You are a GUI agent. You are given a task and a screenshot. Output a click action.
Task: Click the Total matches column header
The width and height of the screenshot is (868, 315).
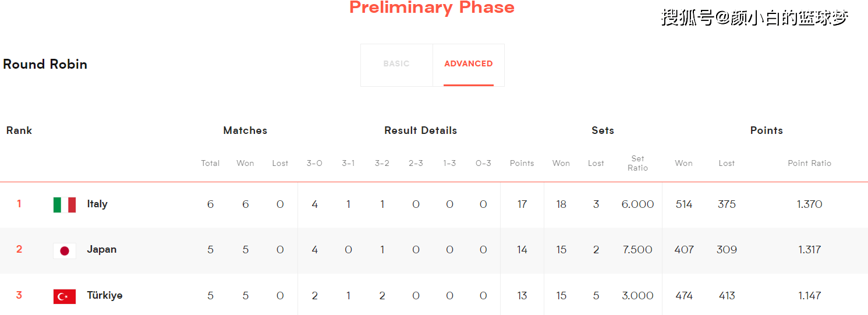[210, 163]
